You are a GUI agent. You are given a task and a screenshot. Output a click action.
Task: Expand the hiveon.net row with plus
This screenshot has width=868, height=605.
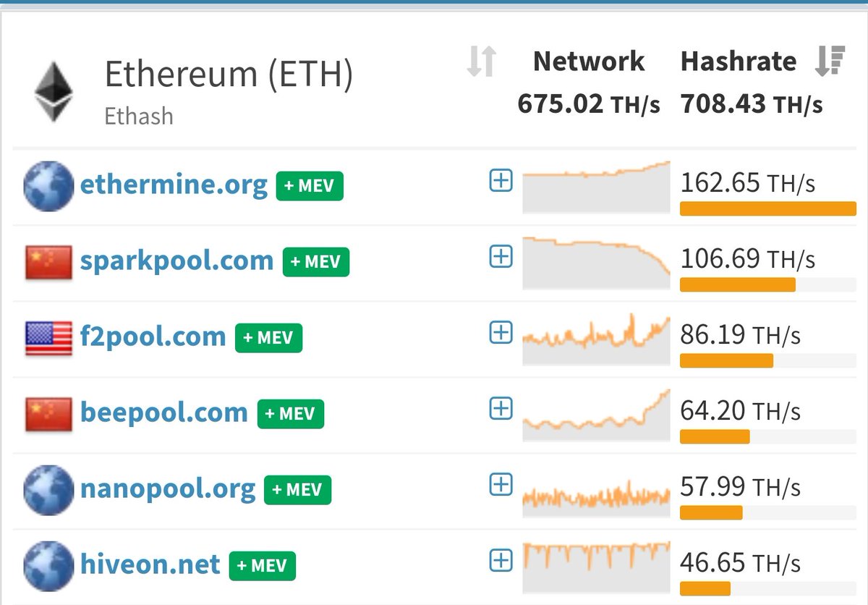(501, 560)
